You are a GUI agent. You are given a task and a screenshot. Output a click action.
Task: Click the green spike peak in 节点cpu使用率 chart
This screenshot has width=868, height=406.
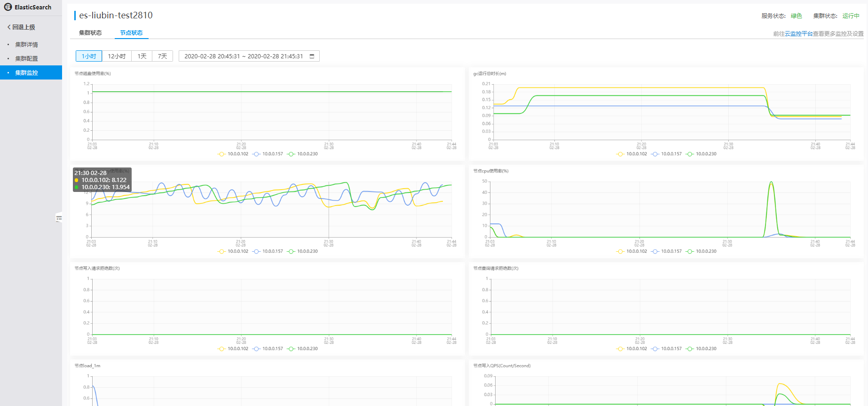tap(771, 182)
